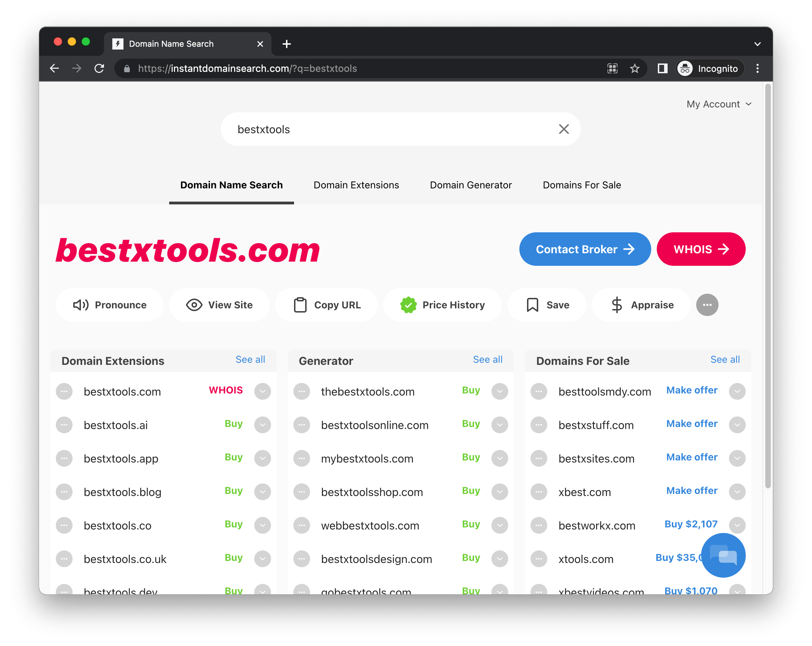Expand details for bestxsites.com
The height and width of the screenshot is (646, 812).
(737, 458)
